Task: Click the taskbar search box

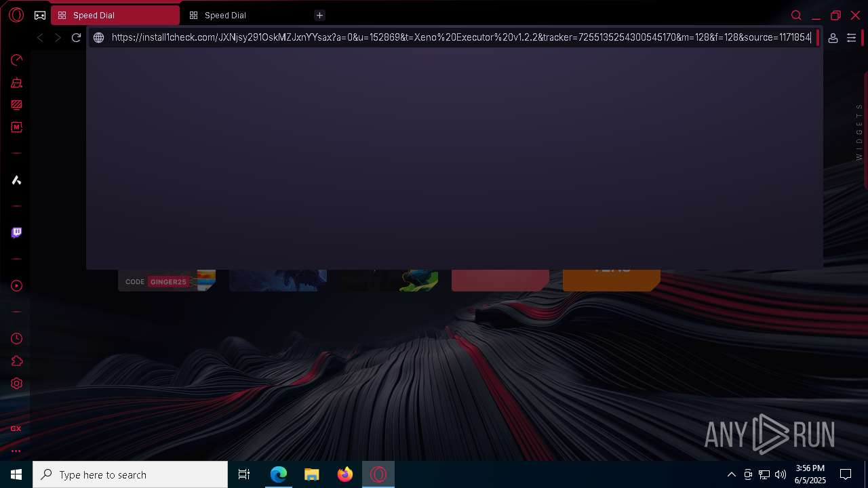Action: pyautogui.click(x=130, y=474)
